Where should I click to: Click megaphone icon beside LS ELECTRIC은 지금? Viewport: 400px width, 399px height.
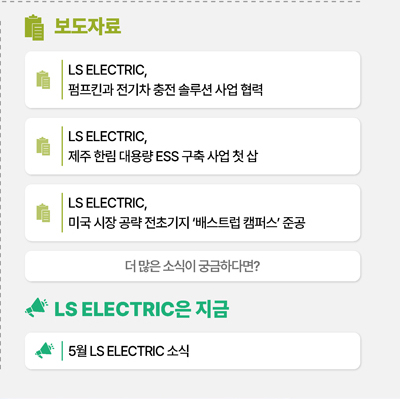pyautogui.click(x=37, y=307)
